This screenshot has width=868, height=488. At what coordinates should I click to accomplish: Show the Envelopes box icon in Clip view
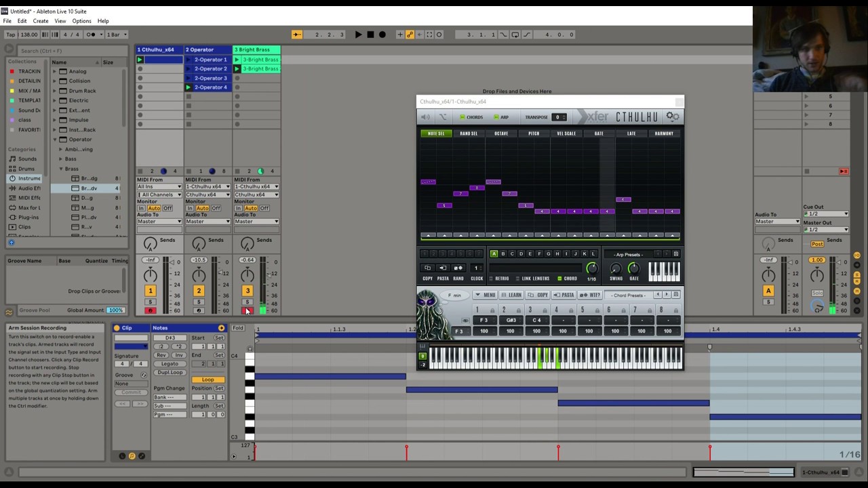(x=142, y=456)
